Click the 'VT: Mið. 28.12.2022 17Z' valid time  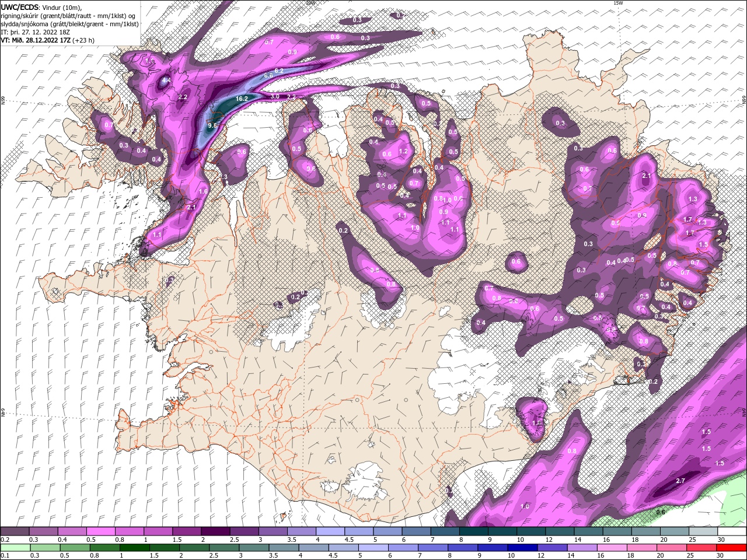36,40
